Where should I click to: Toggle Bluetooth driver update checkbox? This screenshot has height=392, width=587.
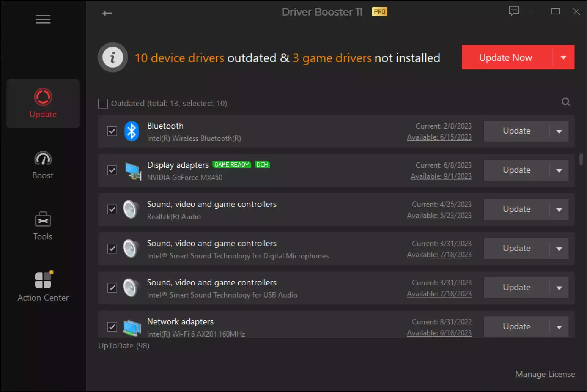click(112, 131)
